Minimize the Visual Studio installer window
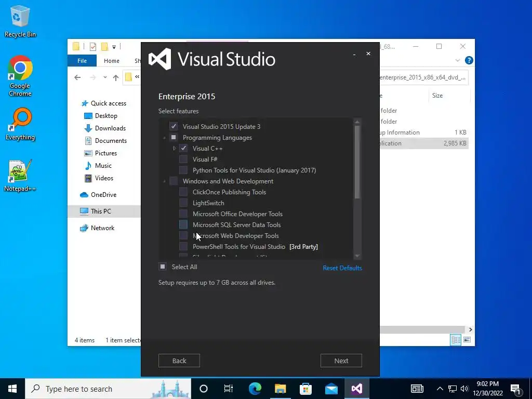 (x=354, y=54)
